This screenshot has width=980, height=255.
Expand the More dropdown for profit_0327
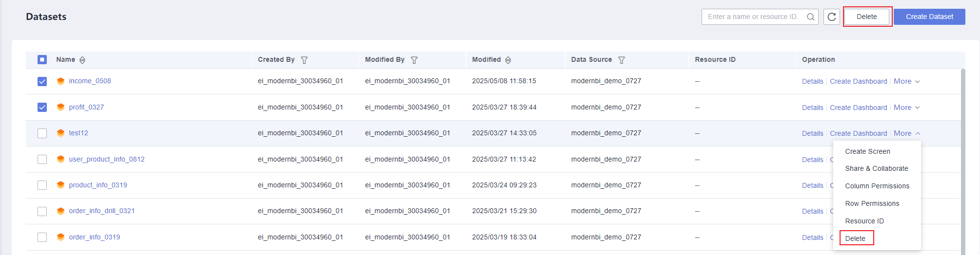pyautogui.click(x=906, y=108)
